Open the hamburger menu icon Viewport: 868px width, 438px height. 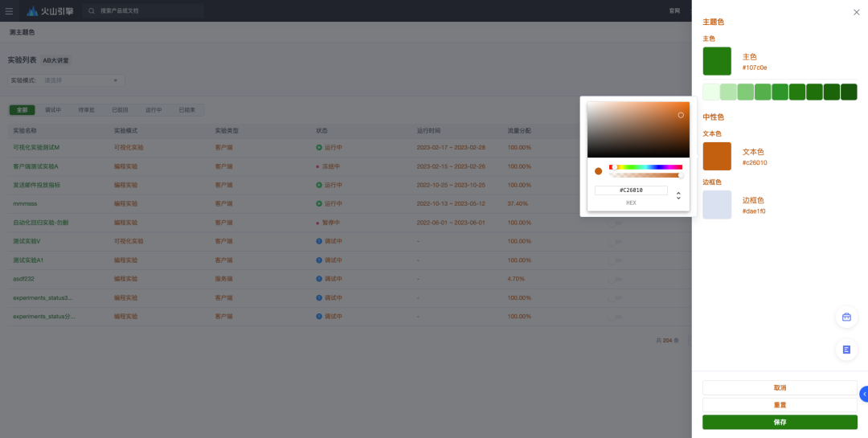9,11
